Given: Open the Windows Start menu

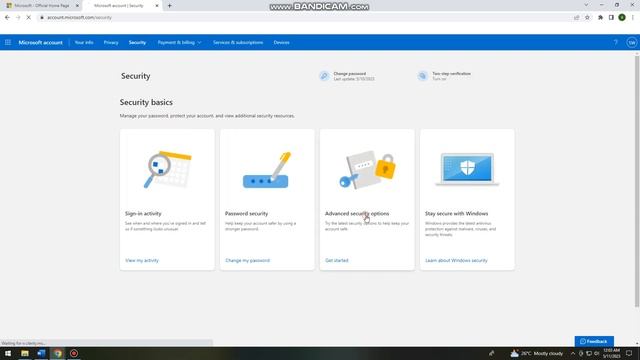Looking at the screenshot, I should (8, 353).
